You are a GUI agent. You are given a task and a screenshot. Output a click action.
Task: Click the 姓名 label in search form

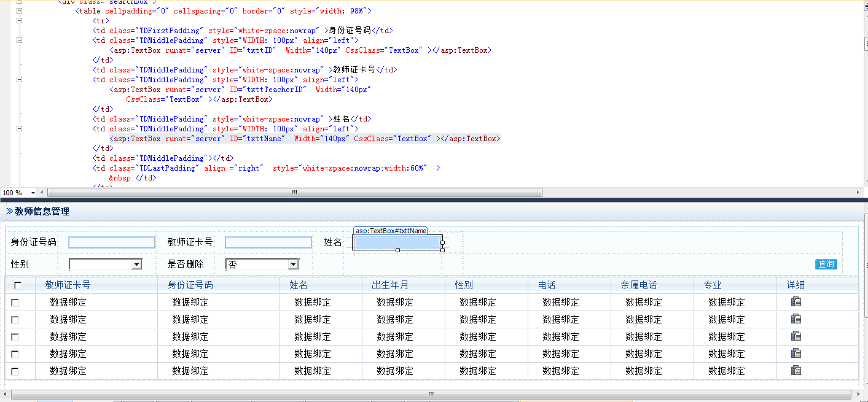333,242
